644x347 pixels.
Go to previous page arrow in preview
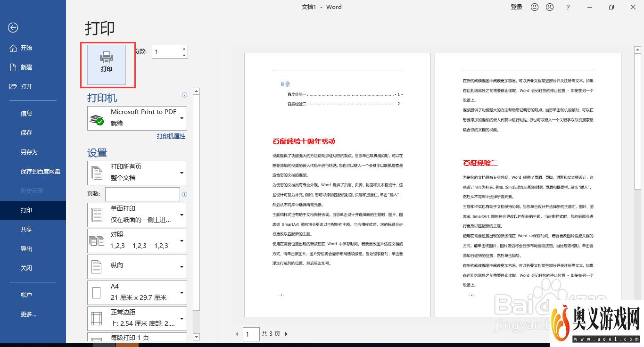237,334
